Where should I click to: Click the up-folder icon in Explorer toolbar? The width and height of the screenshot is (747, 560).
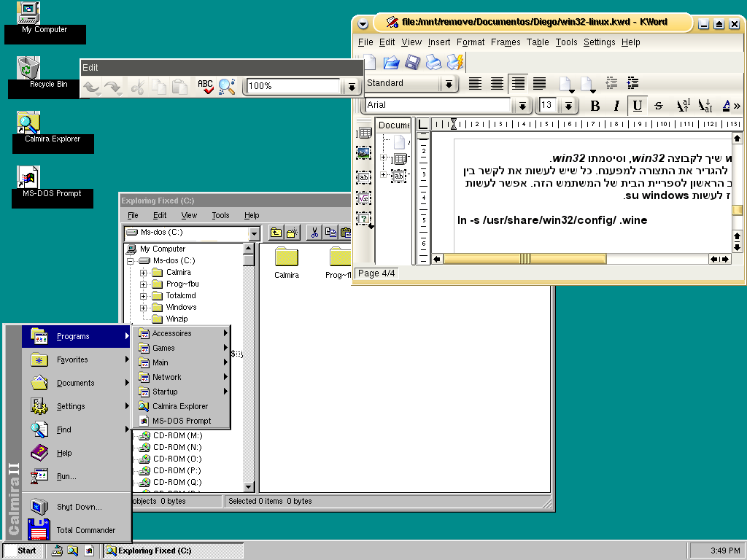276,233
